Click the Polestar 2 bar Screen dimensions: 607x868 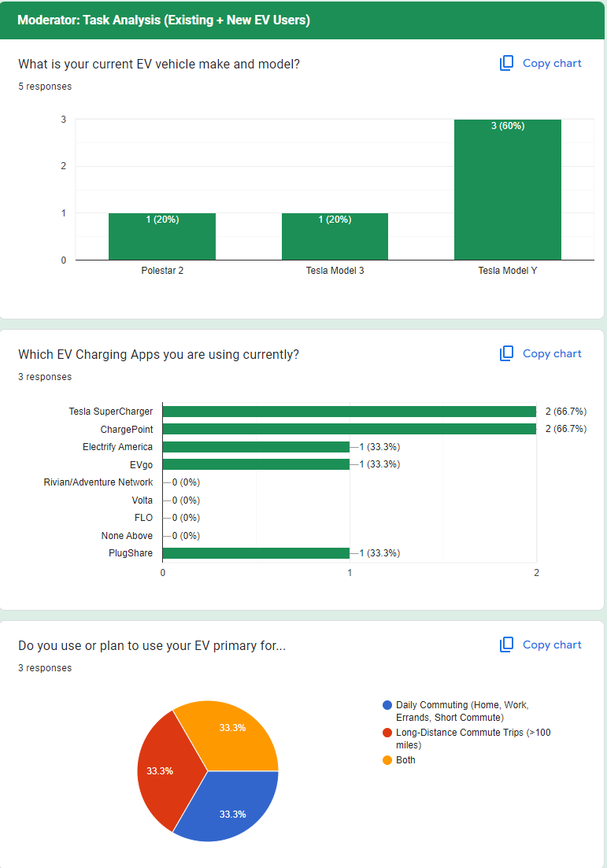[x=162, y=236]
